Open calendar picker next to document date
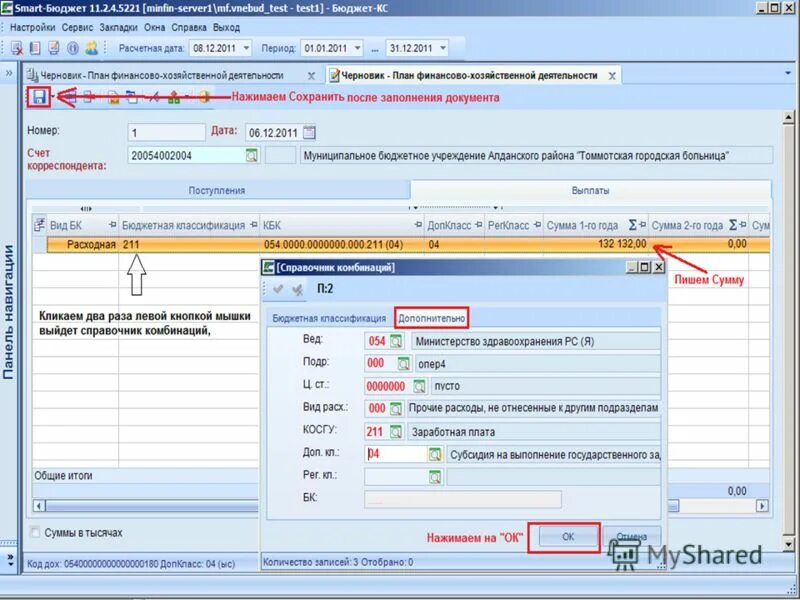 tap(309, 133)
